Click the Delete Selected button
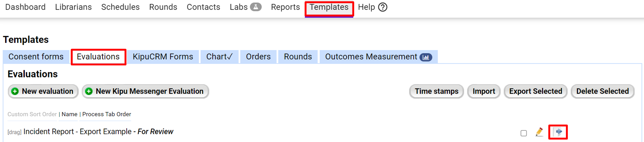Image resolution: width=644 pixels, height=142 pixels. (x=602, y=91)
